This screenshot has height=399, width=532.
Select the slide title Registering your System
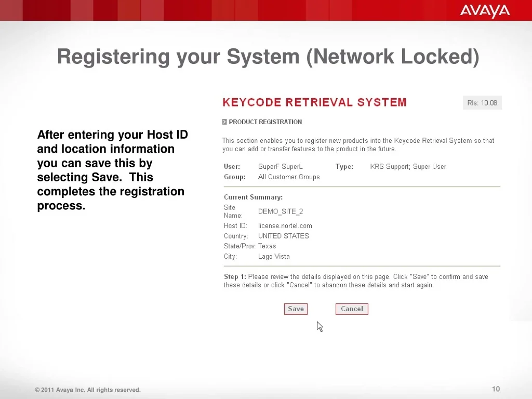pyautogui.click(x=268, y=56)
